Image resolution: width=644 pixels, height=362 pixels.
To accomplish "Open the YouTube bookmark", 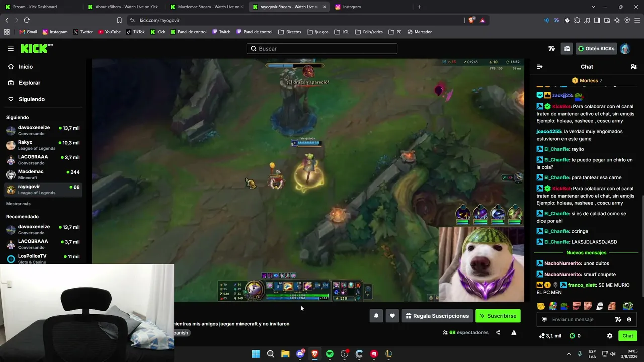I will pyautogui.click(x=110, y=32).
